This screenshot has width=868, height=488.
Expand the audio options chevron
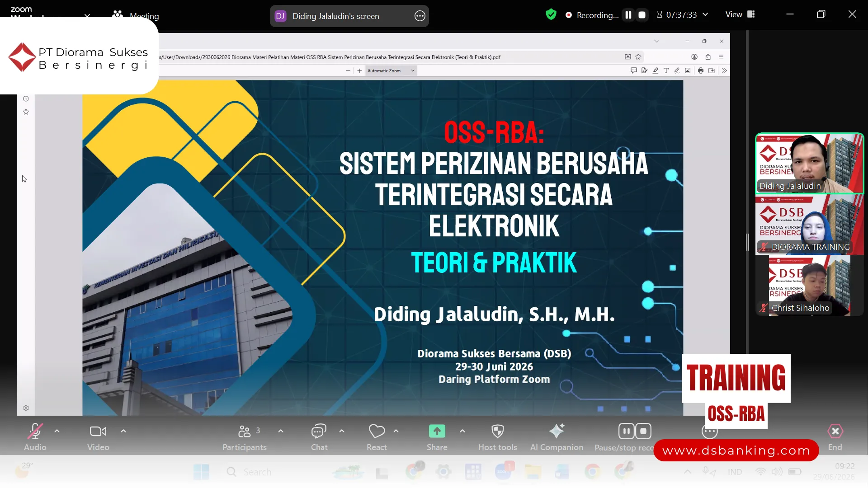pyautogui.click(x=57, y=431)
